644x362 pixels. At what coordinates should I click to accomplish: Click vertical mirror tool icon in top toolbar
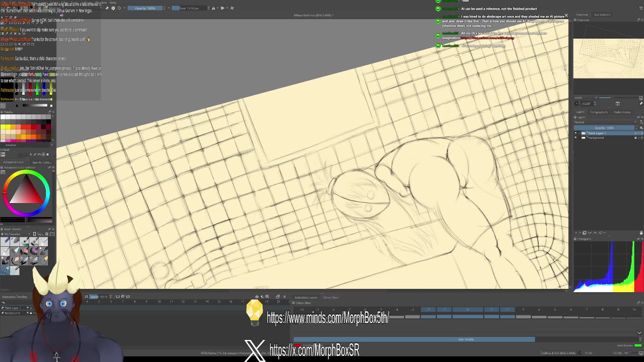(222, 8)
